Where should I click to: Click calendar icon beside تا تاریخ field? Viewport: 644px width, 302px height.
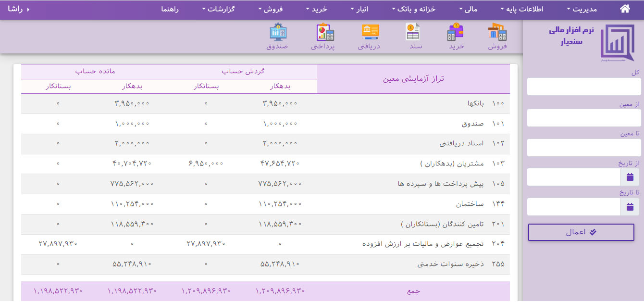pos(630,207)
